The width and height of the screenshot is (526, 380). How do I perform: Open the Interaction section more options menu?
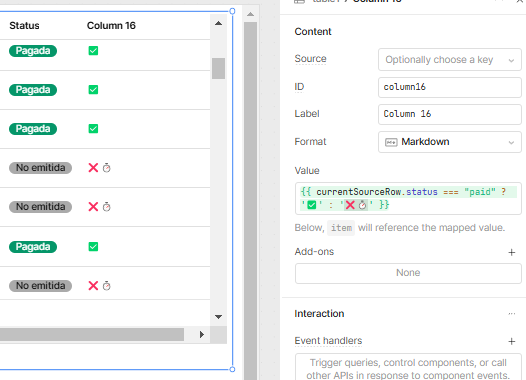point(512,314)
